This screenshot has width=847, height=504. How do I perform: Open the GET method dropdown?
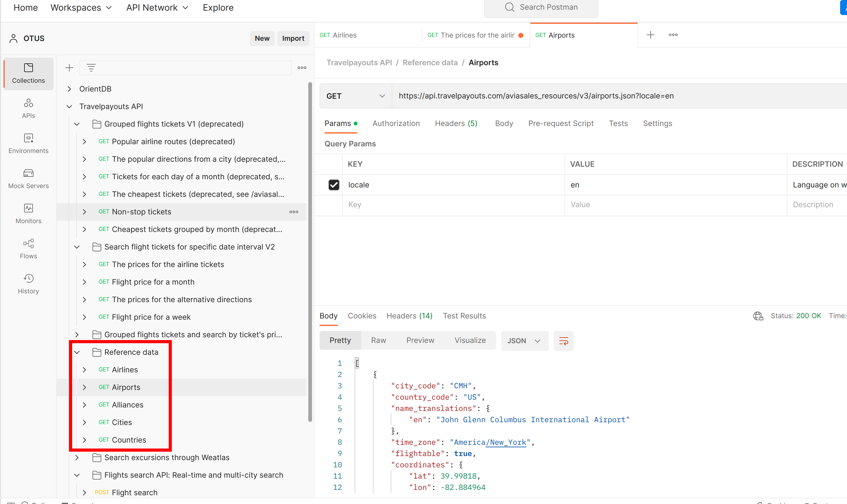[x=355, y=96]
